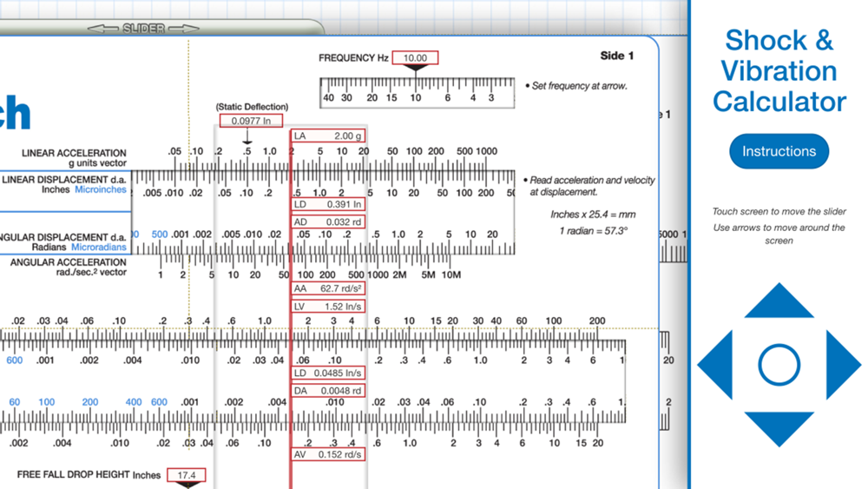Click the '1 radian = 57.3°' note
This screenshot has width=868, height=489.
click(x=593, y=230)
